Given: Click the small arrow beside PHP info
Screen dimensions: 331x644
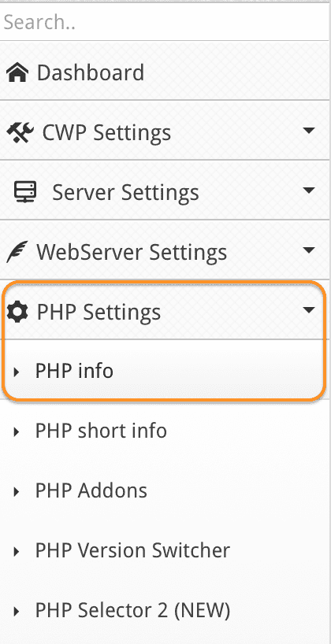Looking at the screenshot, I should (17, 372).
